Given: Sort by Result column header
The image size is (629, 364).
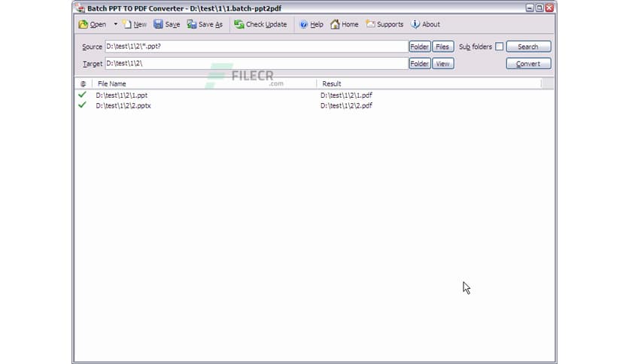Looking at the screenshot, I should point(429,83).
